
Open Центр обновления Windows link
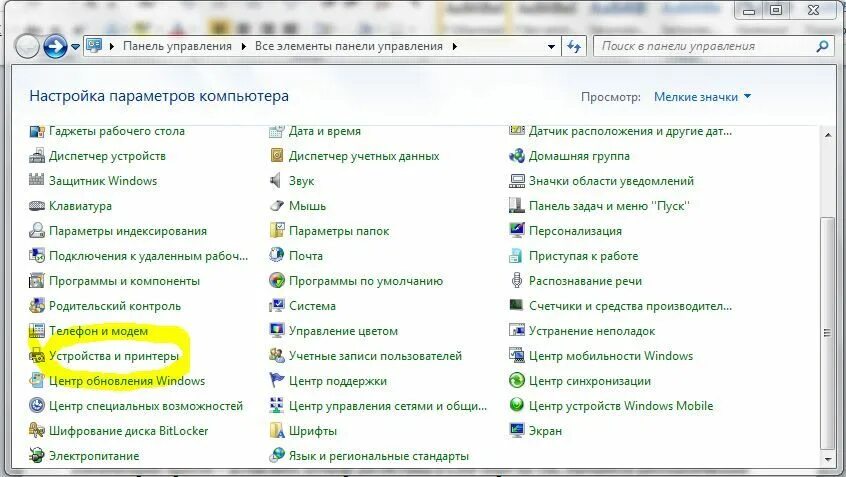tap(127, 381)
